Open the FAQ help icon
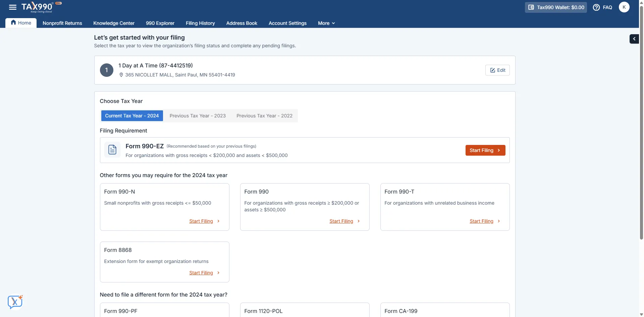 tap(596, 7)
